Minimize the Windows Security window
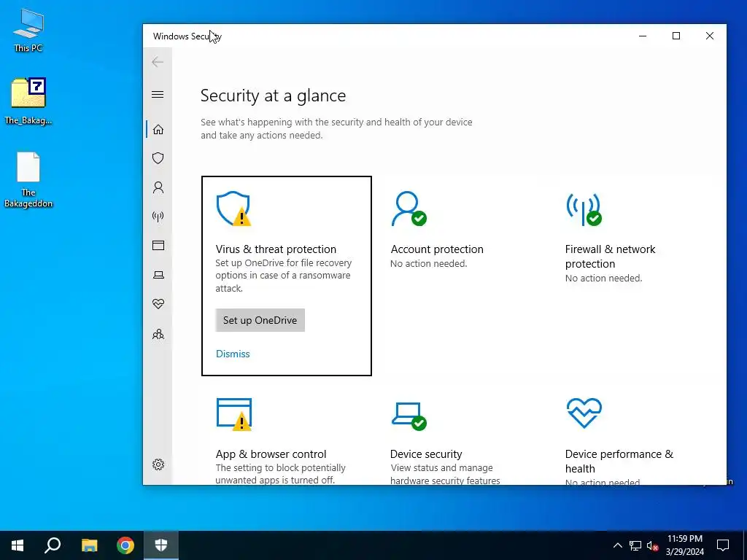This screenshot has height=560, width=747. point(643,36)
